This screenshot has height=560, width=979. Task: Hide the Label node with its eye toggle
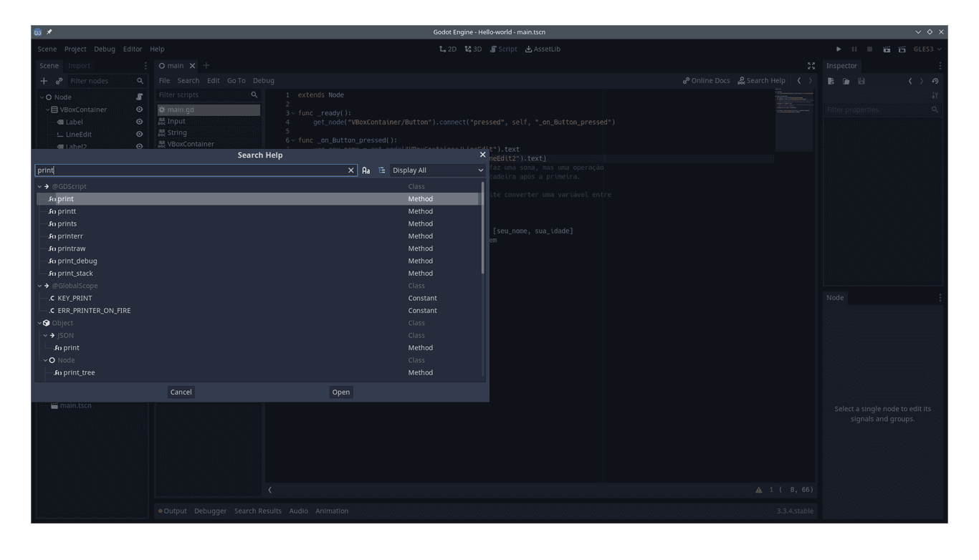pyautogui.click(x=140, y=121)
